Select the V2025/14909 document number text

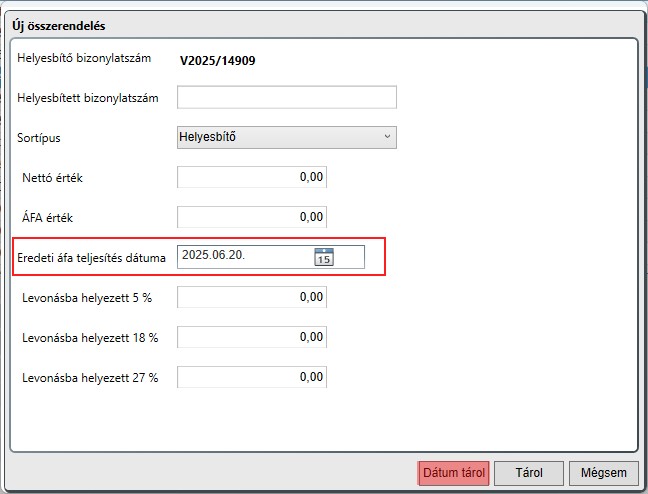tap(217, 61)
